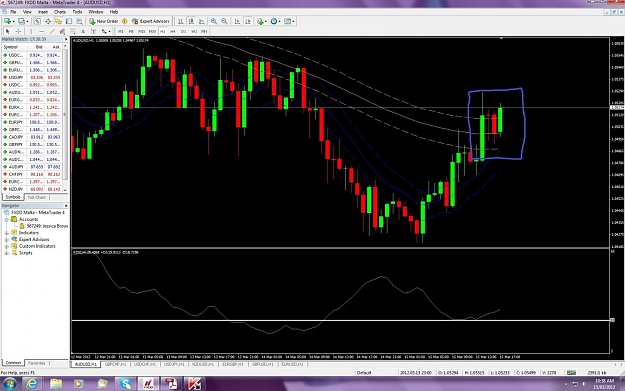625x391 pixels.
Task: Expand the Scripts tree node
Action: point(7,253)
